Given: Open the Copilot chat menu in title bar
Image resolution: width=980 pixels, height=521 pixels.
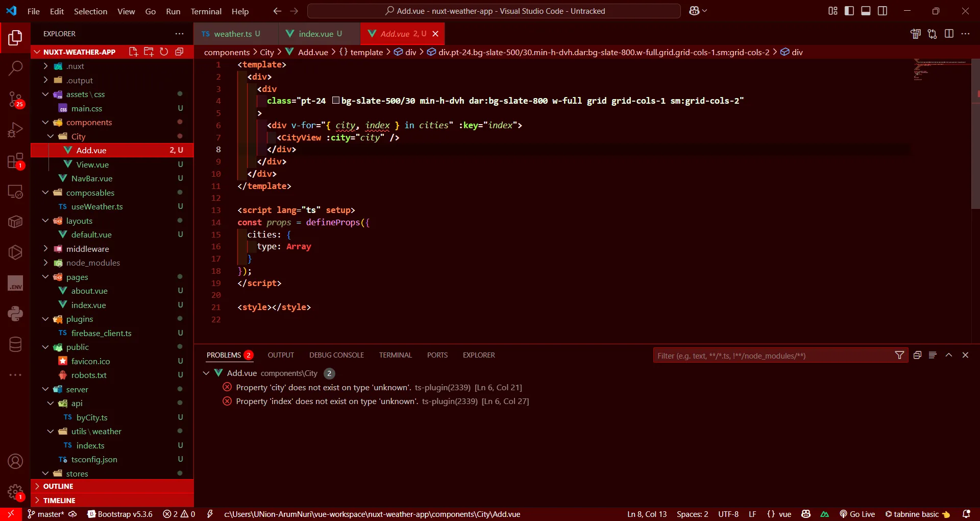Looking at the screenshot, I should click(x=698, y=11).
